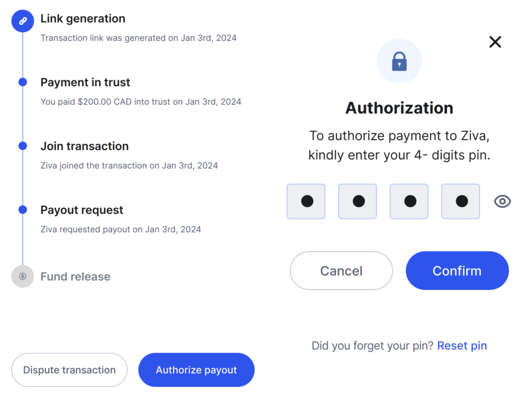Click the Dispute transaction button
Image resolution: width=532 pixels, height=393 pixels.
point(70,370)
